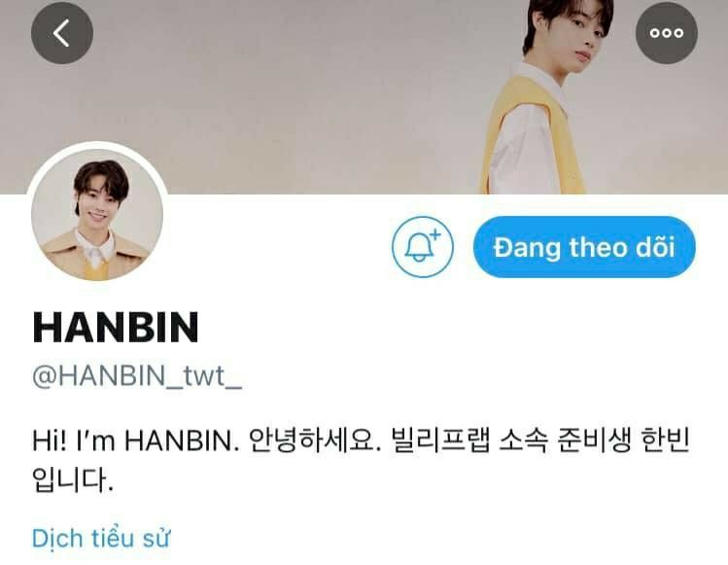Open the three-dot more options menu
The width and height of the screenshot is (728, 565).
(666, 33)
